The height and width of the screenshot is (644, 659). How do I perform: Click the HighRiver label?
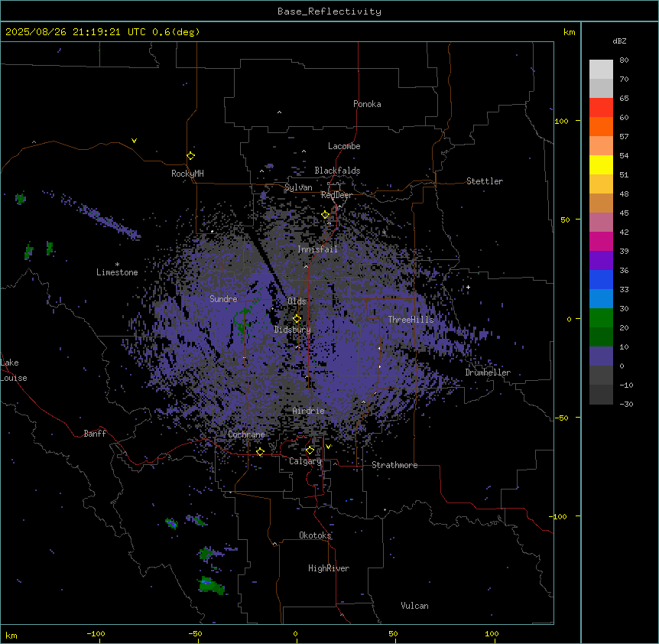pos(329,568)
